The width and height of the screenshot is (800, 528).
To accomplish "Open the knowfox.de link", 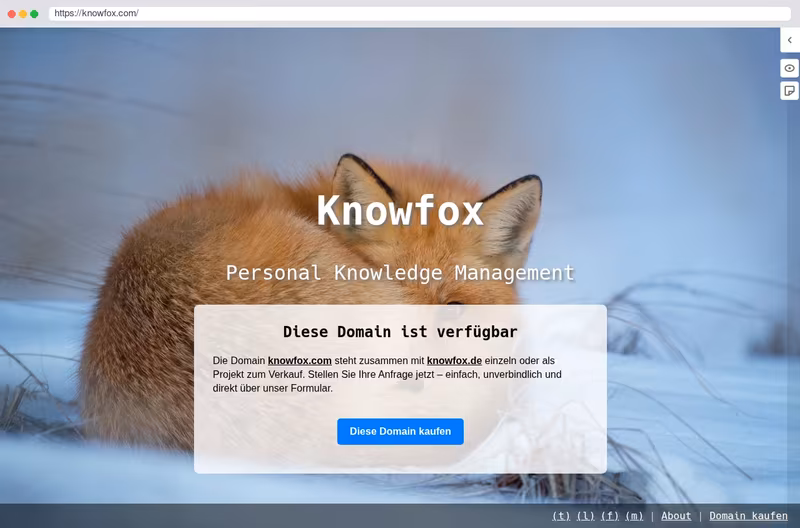I will coord(454,361).
